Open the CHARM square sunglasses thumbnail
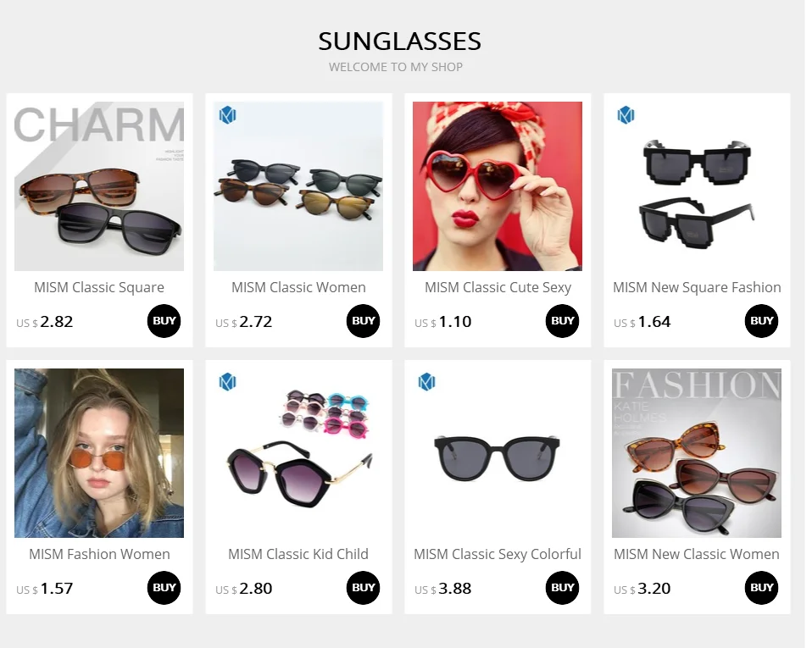Screen dimensions: 812x648 click(x=99, y=186)
